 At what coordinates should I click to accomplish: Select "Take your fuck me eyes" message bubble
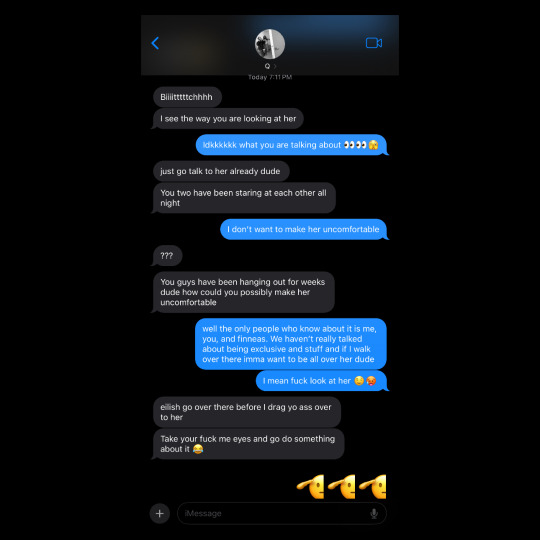pyautogui.click(x=248, y=444)
